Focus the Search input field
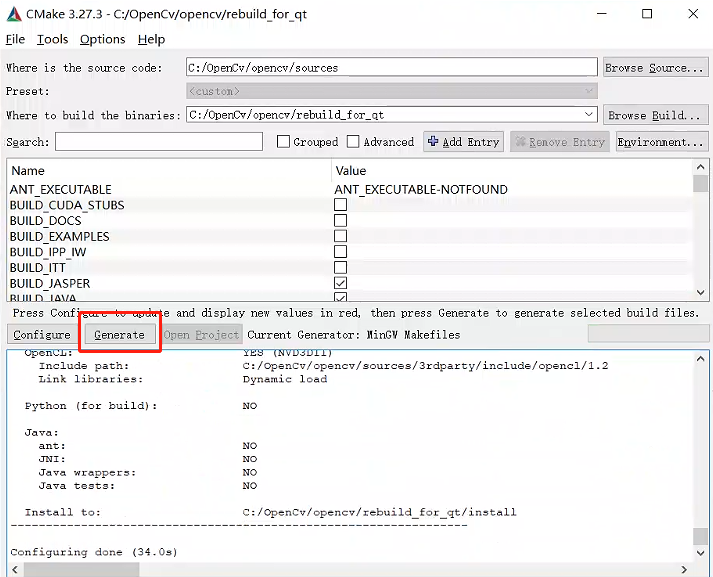This screenshot has width=713, height=577. pos(159,141)
